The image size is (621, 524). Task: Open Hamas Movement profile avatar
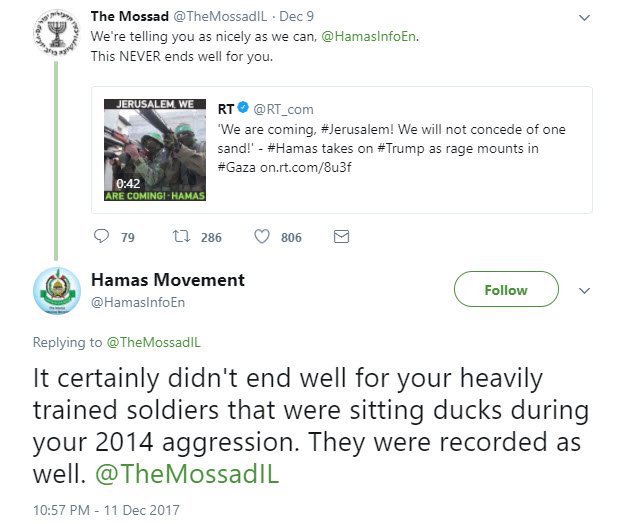pos(57,291)
